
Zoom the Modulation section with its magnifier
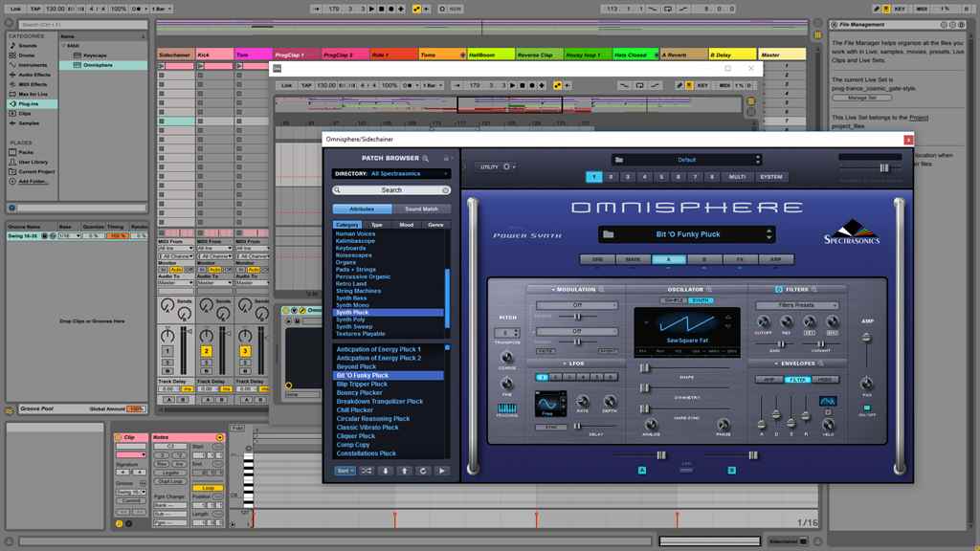pos(601,289)
